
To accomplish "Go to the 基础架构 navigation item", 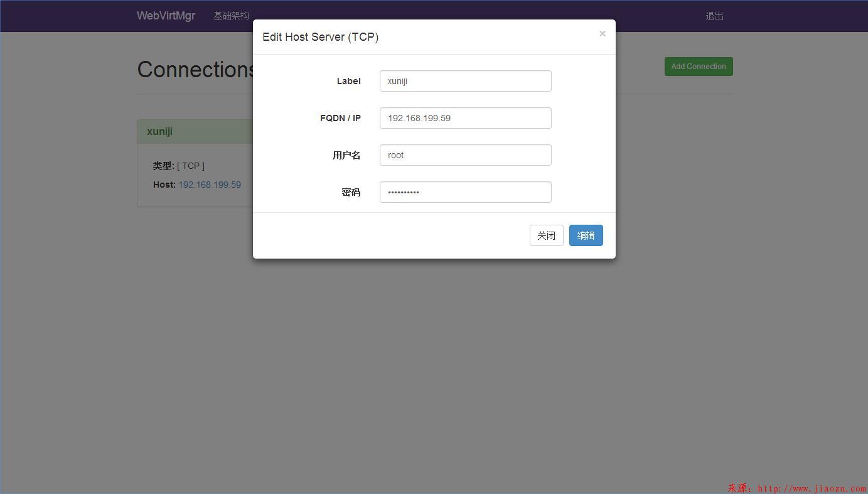I will (231, 16).
